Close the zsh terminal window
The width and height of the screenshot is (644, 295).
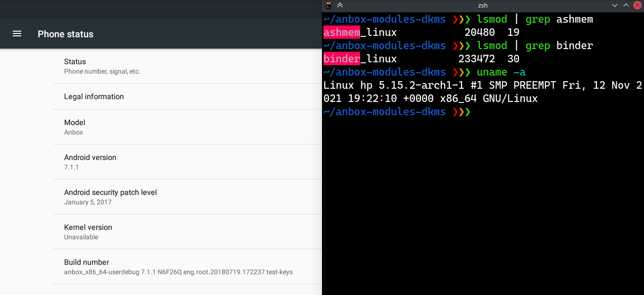637,5
